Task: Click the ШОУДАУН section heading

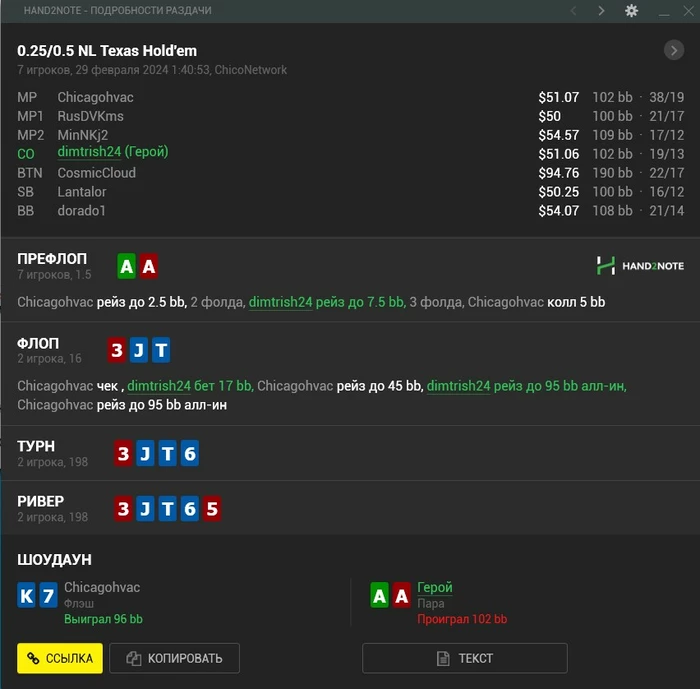Action: (54, 559)
